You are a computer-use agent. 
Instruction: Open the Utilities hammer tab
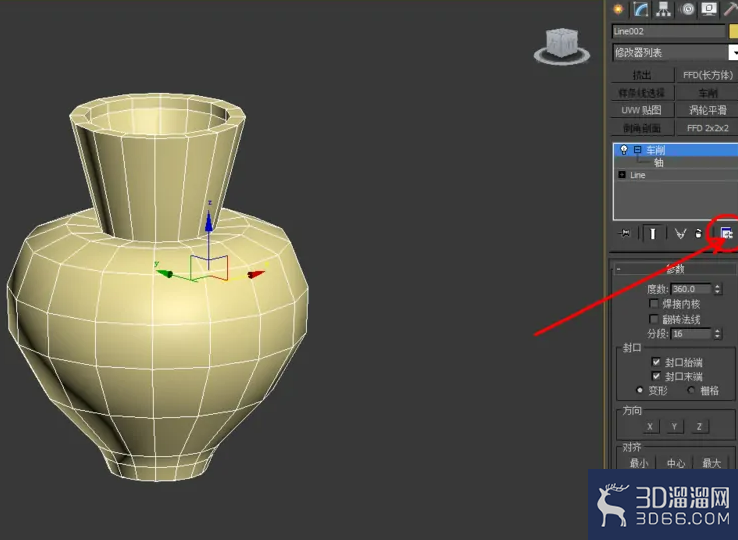(731, 9)
